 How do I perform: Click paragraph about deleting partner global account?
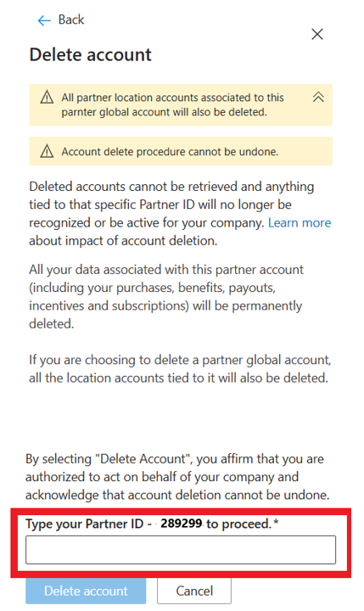pos(180,368)
